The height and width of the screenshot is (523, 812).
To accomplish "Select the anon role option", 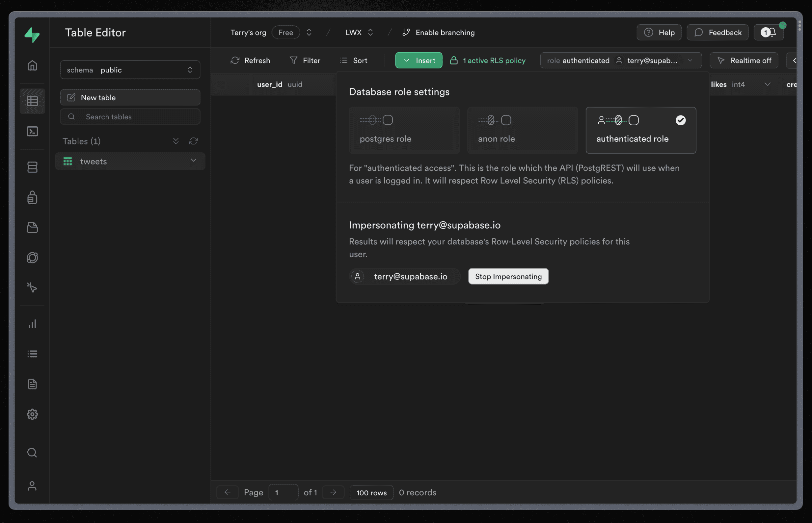I will click(523, 130).
